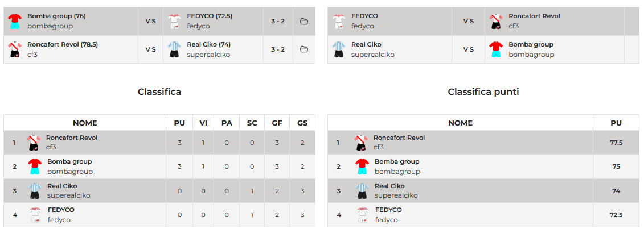This screenshot has width=644, height=229.
Task: Click FEDYCO jersey in the Classifica punti table
Action: point(362,215)
